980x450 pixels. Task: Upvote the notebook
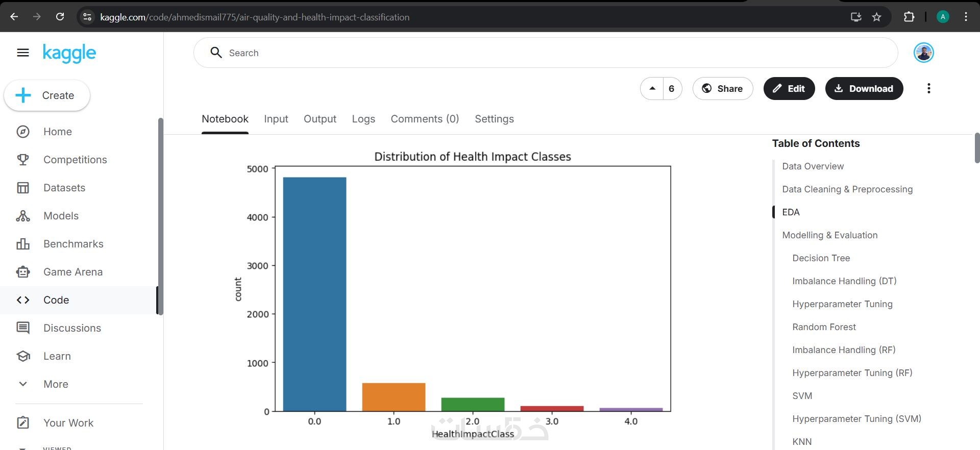[x=652, y=88]
